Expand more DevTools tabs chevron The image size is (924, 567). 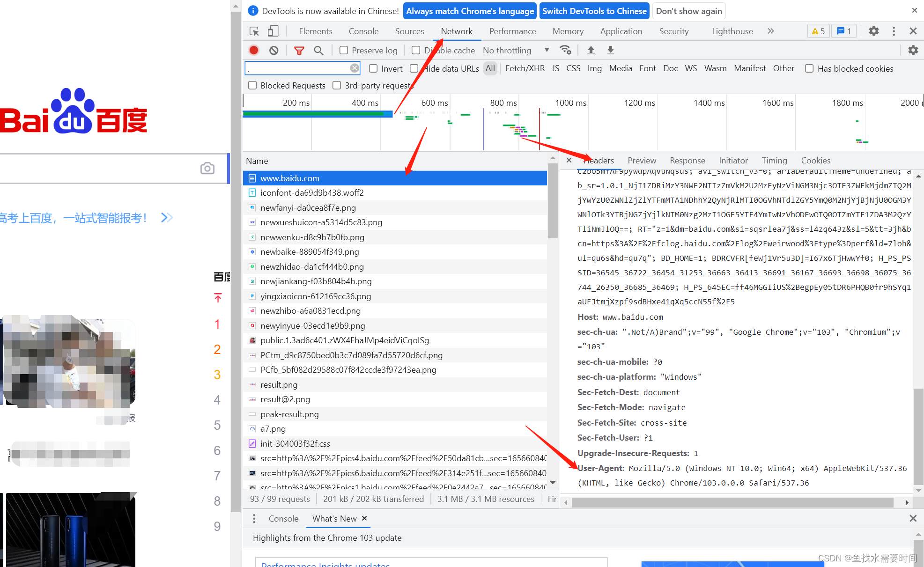click(771, 31)
